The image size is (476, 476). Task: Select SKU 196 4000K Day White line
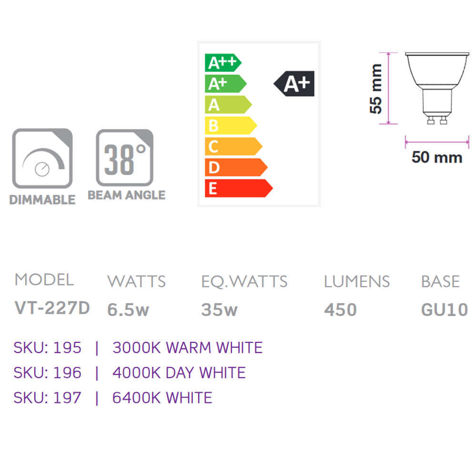point(129,373)
